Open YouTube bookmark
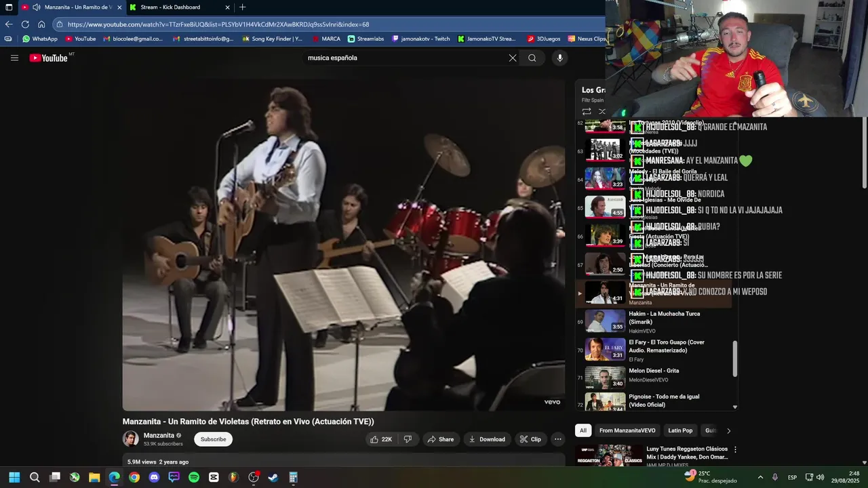 click(x=81, y=39)
